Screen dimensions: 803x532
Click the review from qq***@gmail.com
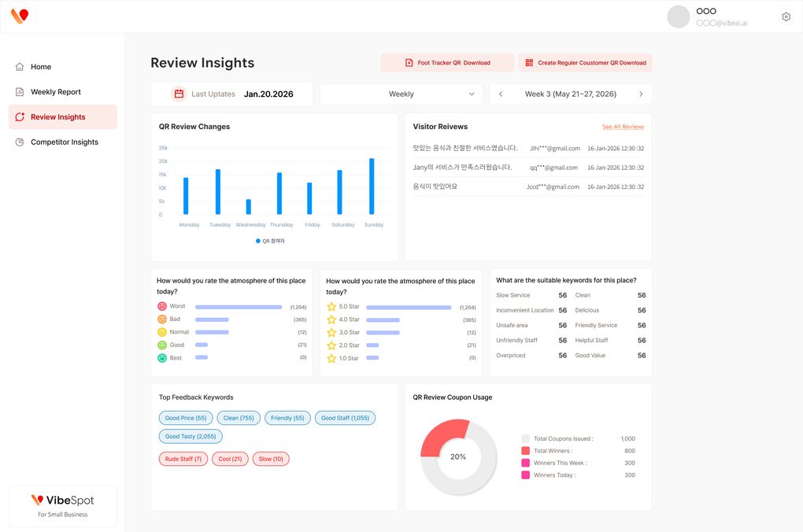pos(528,168)
